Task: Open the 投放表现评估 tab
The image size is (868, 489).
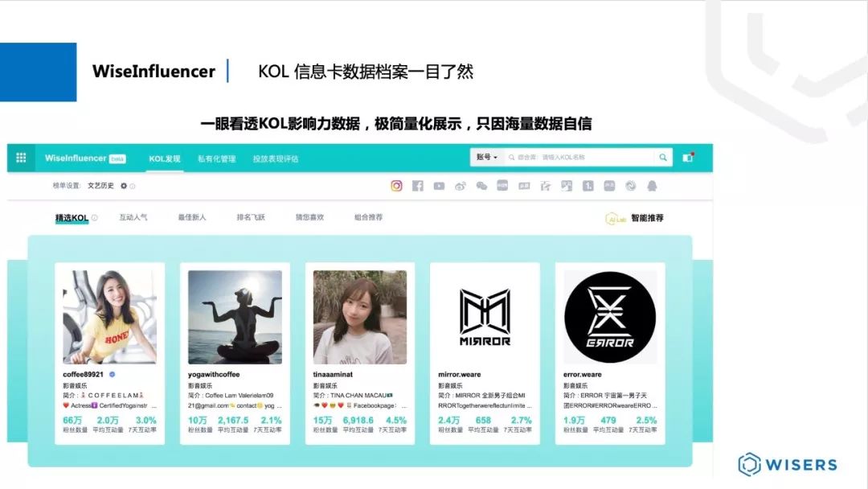Action: click(276, 159)
